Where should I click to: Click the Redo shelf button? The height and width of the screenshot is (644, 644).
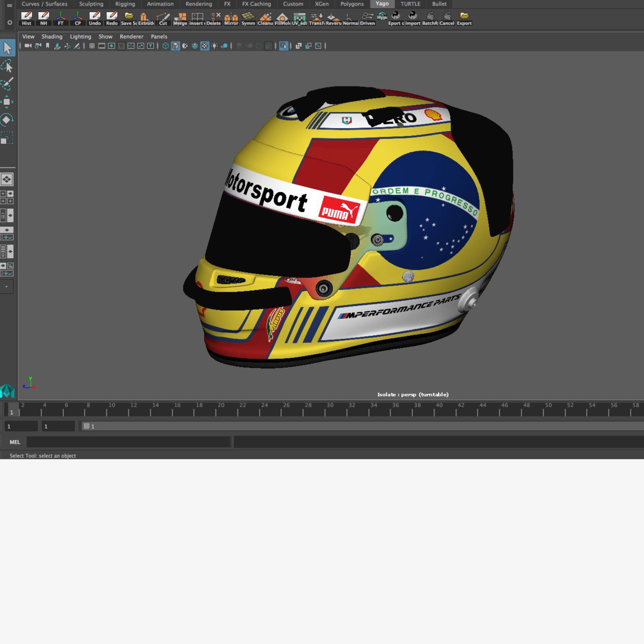click(112, 19)
